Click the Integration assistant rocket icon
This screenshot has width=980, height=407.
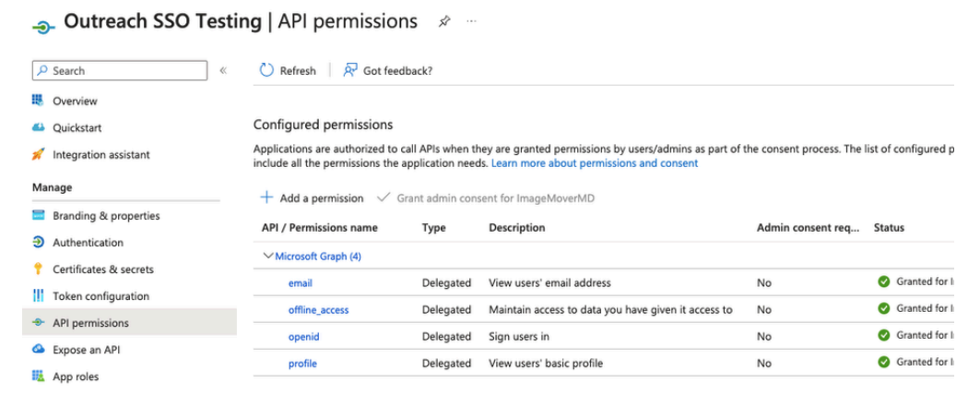click(x=38, y=154)
